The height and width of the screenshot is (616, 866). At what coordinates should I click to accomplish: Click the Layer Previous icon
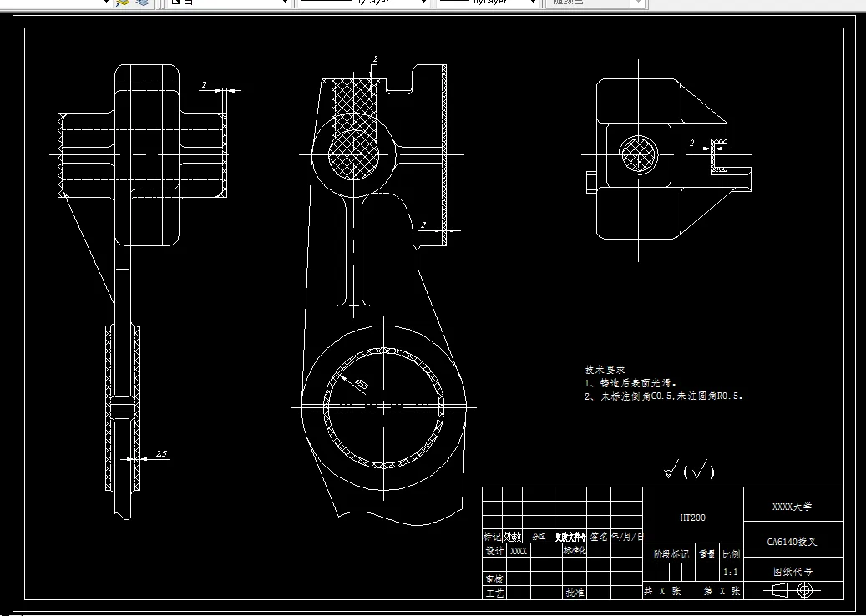click(143, 3)
